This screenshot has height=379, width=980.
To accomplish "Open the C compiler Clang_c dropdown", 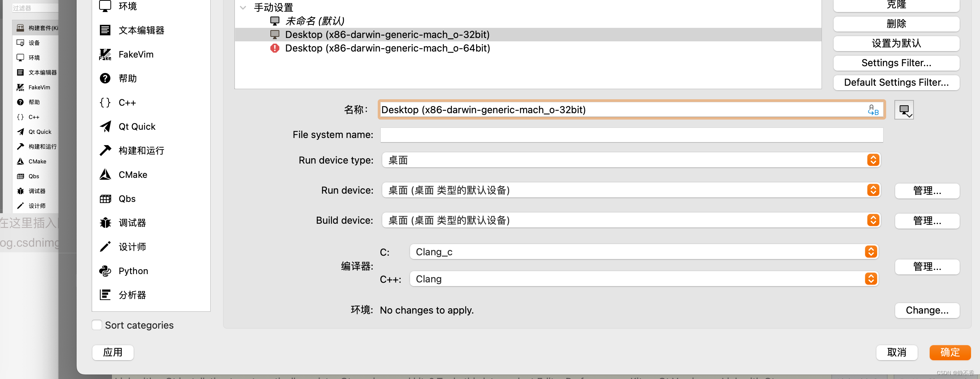I will (871, 252).
